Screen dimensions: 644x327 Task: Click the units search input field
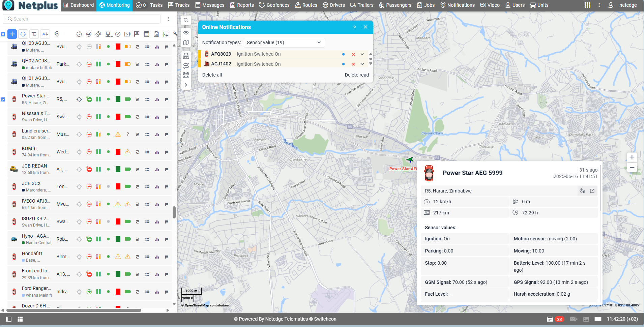pos(82,19)
